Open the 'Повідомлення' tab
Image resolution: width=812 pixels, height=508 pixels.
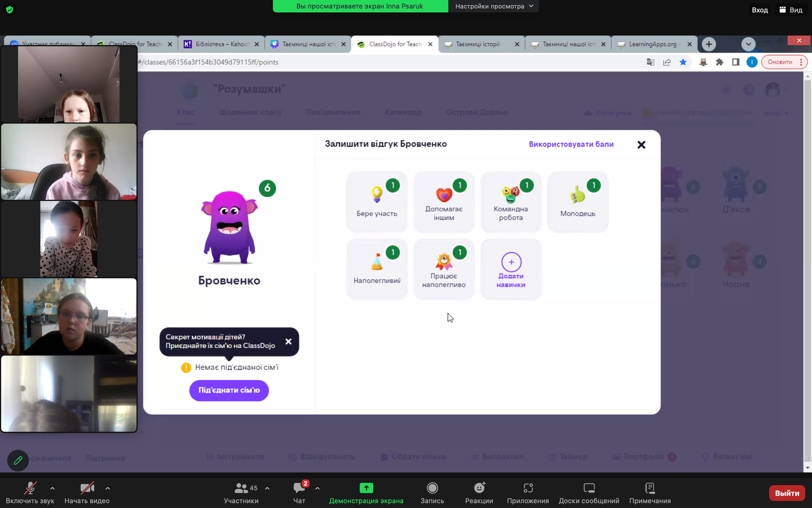coord(333,112)
